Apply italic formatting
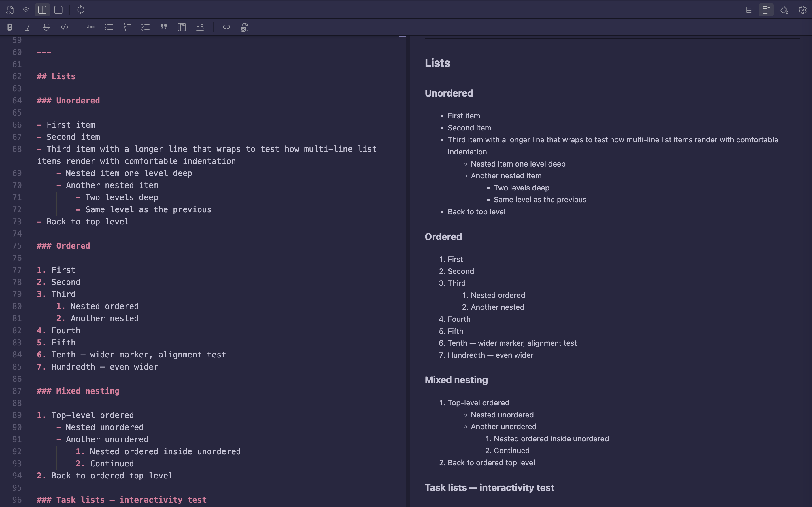This screenshot has width=812, height=507. pyautogui.click(x=28, y=27)
